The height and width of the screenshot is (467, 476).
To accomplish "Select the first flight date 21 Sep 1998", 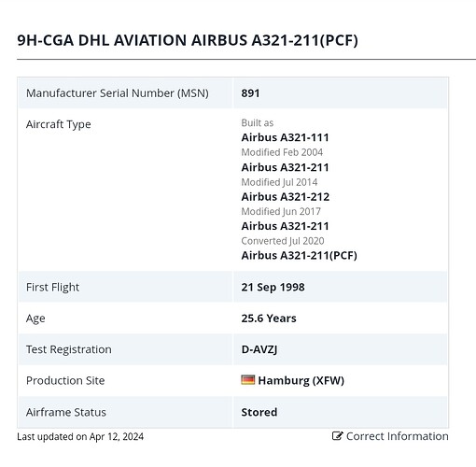I will click(x=273, y=287).
